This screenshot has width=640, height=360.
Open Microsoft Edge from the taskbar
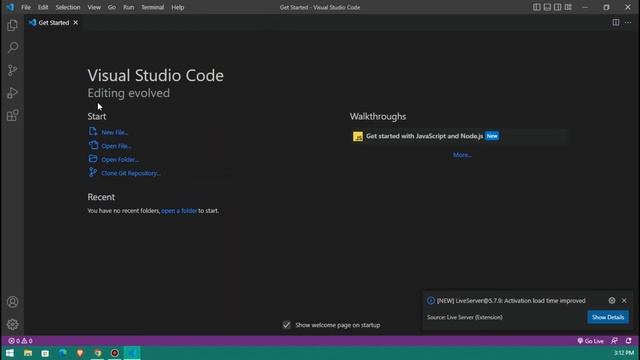[62, 353]
